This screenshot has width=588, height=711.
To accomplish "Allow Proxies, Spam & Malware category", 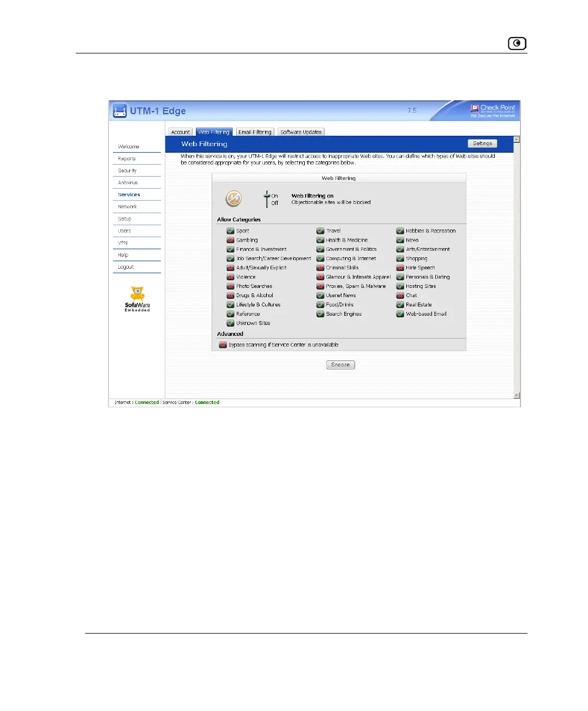I will [320, 286].
